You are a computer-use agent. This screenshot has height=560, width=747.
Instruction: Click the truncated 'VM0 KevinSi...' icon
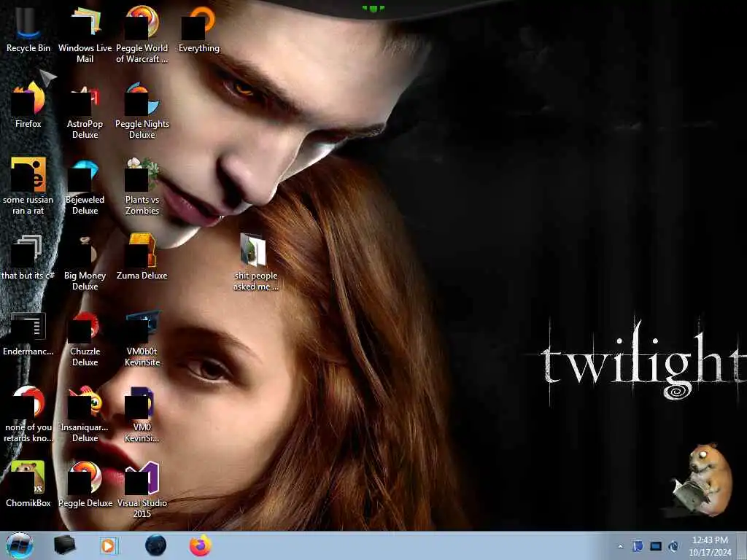click(142, 414)
